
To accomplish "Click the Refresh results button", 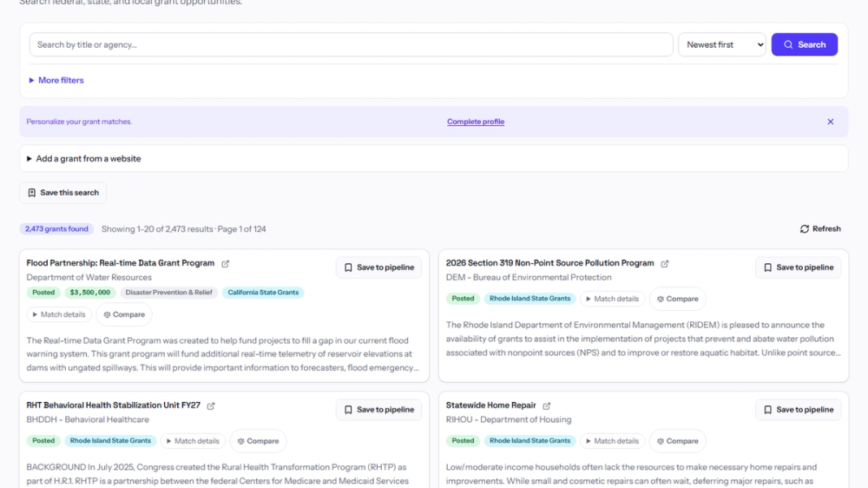I will click(x=820, y=228).
